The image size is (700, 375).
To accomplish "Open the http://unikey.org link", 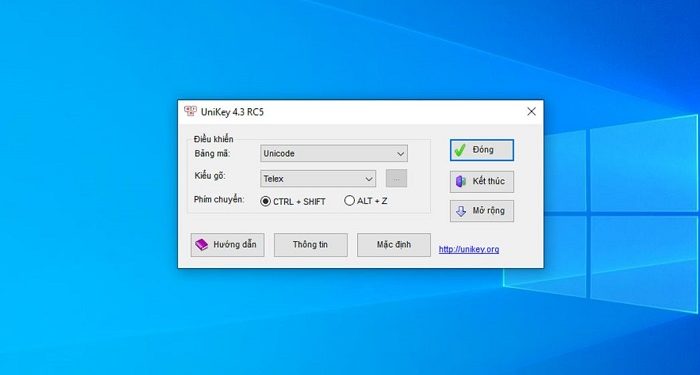I will pos(469,249).
